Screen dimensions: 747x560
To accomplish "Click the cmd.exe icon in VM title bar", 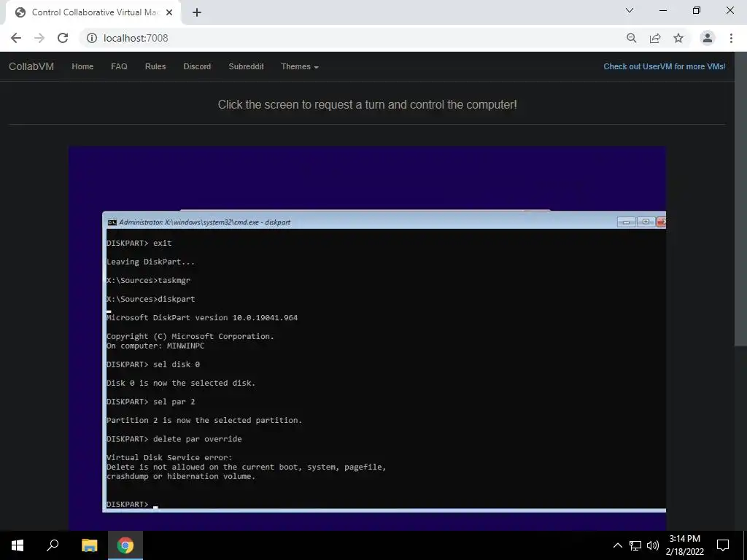I will pos(112,222).
